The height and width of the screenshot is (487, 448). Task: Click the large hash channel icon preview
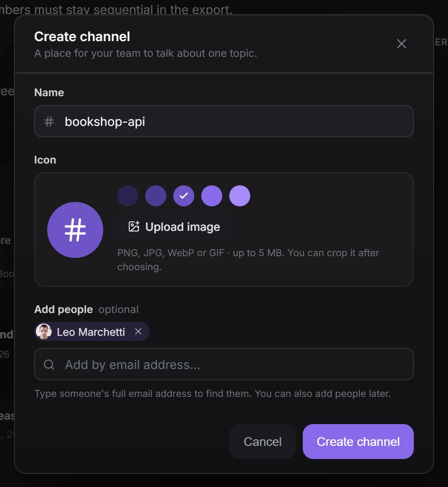[75, 230]
